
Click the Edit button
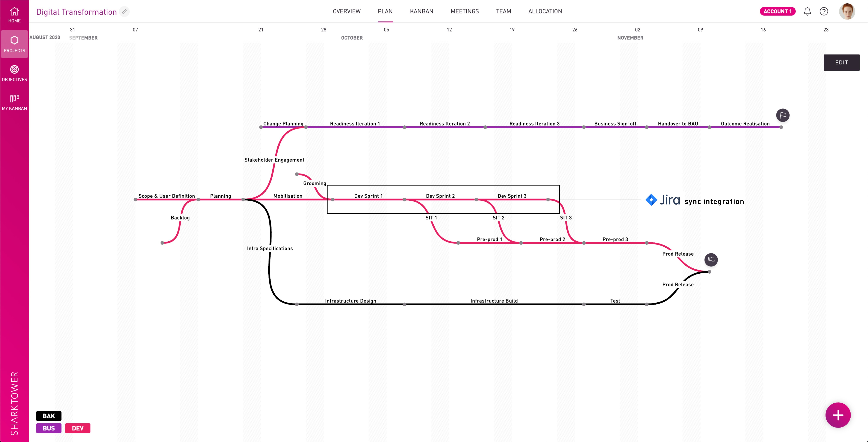841,62
